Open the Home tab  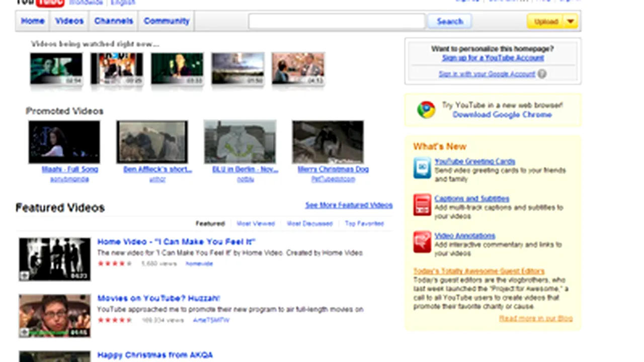[33, 21]
